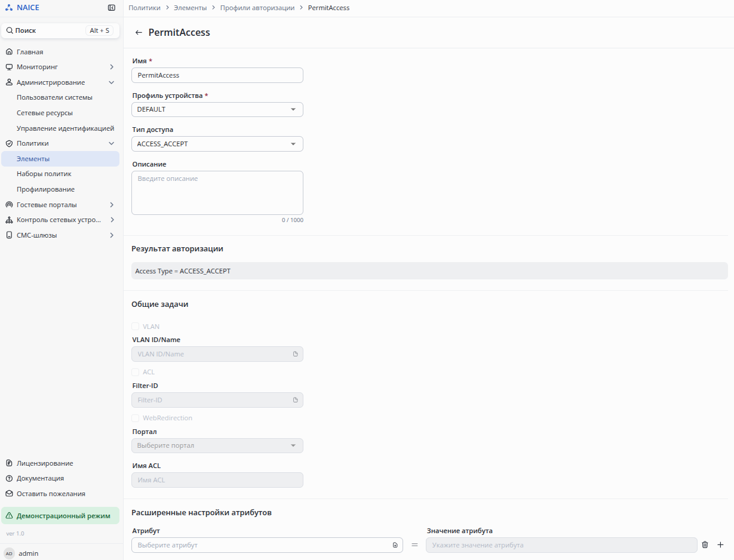This screenshot has width=734, height=560.
Task: Open Наборы политик in the sidebar
Action: coord(44,174)
